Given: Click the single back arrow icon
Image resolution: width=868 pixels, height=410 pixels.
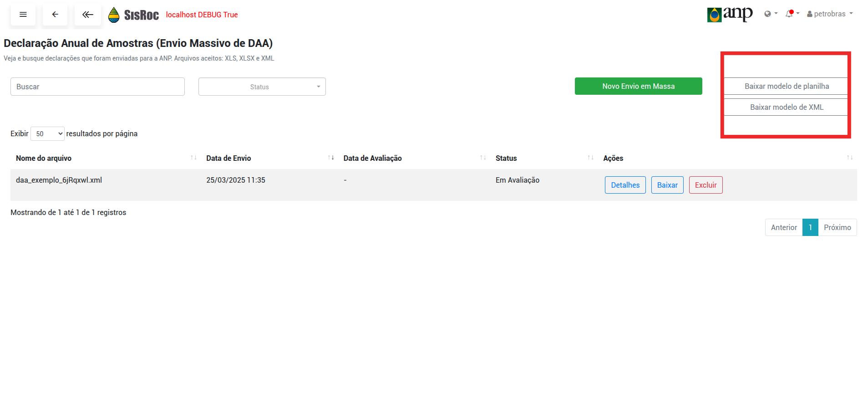Looking at the screenshot, I should pos(55,15).
